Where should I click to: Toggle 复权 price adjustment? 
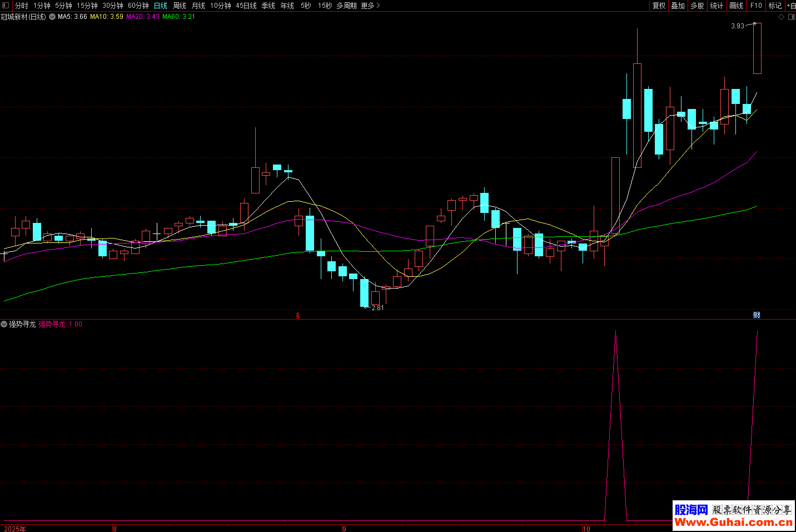659,6
